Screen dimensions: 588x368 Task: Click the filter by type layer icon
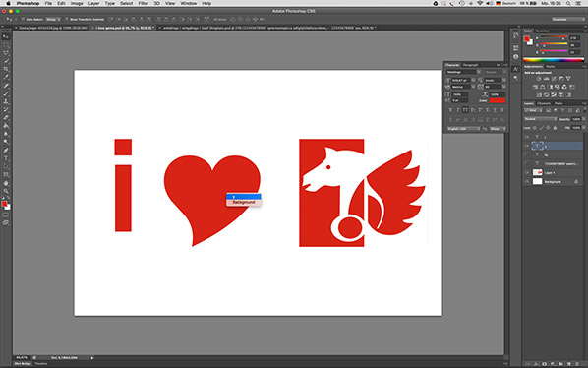562,110
